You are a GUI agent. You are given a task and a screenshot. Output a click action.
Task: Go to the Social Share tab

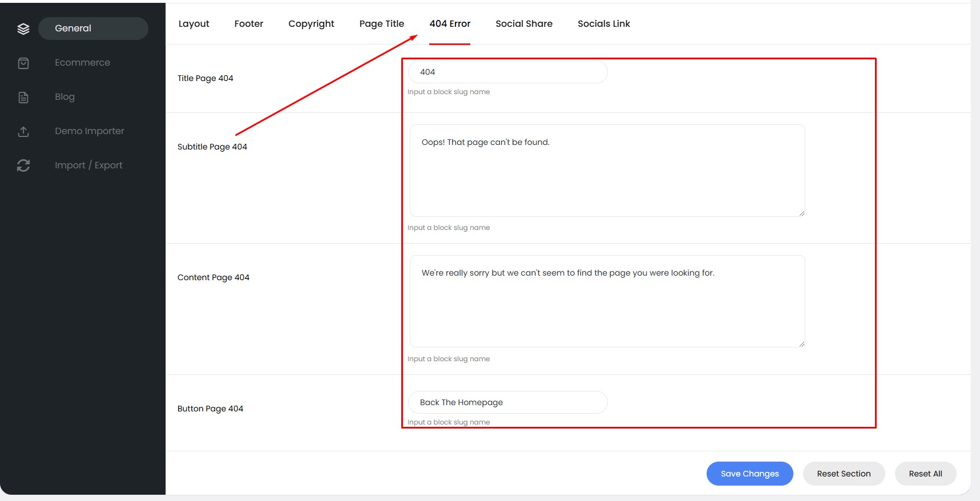tap(523, 24)
